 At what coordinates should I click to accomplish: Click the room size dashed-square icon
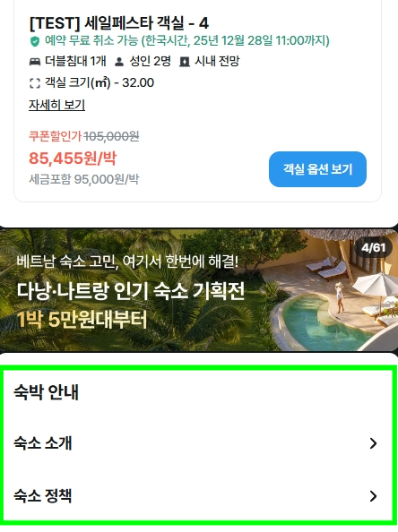point(35,83)
